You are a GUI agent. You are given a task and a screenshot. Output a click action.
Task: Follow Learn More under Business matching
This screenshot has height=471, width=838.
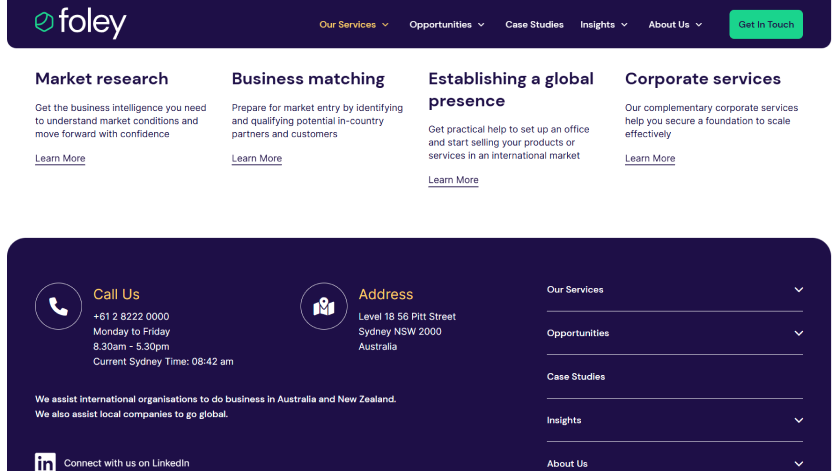[257, 158]
